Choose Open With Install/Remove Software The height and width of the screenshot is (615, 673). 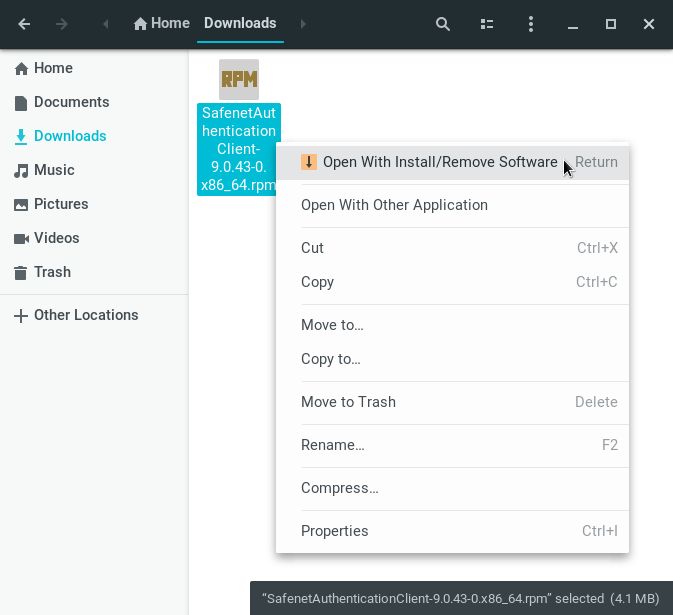point(452,162)
